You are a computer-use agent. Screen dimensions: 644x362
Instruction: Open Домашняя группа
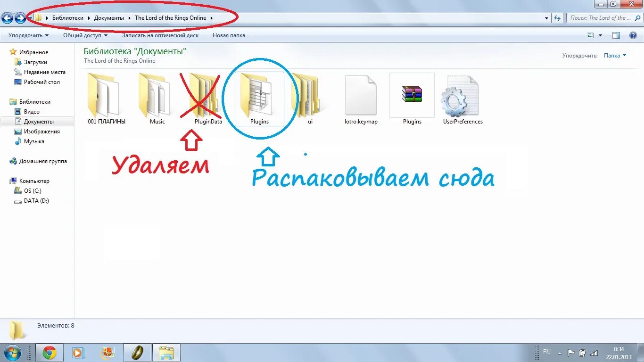click(x=43, y=161)
